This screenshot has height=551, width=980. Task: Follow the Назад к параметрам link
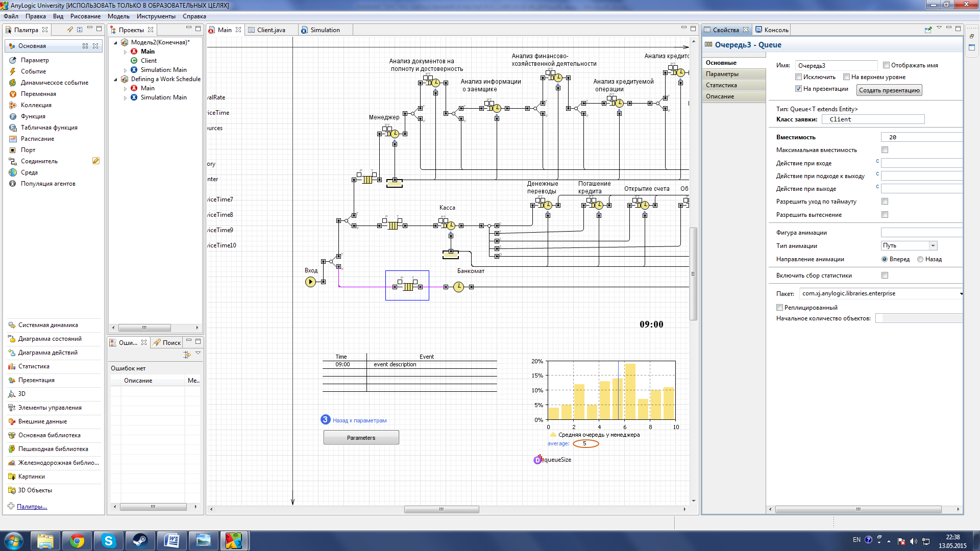point(359,420)
